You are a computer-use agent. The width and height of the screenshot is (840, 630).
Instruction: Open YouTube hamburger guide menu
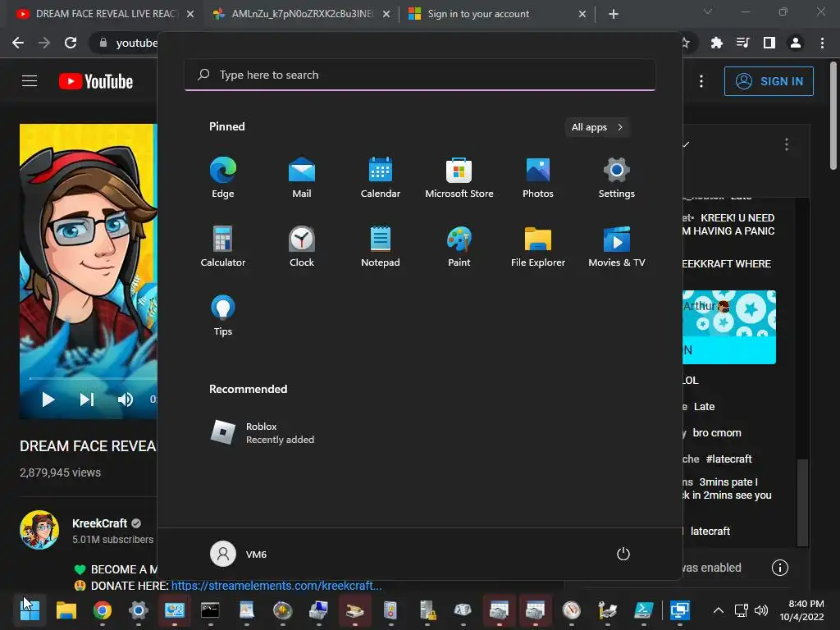pyautogui.click(x=30, y=81)
